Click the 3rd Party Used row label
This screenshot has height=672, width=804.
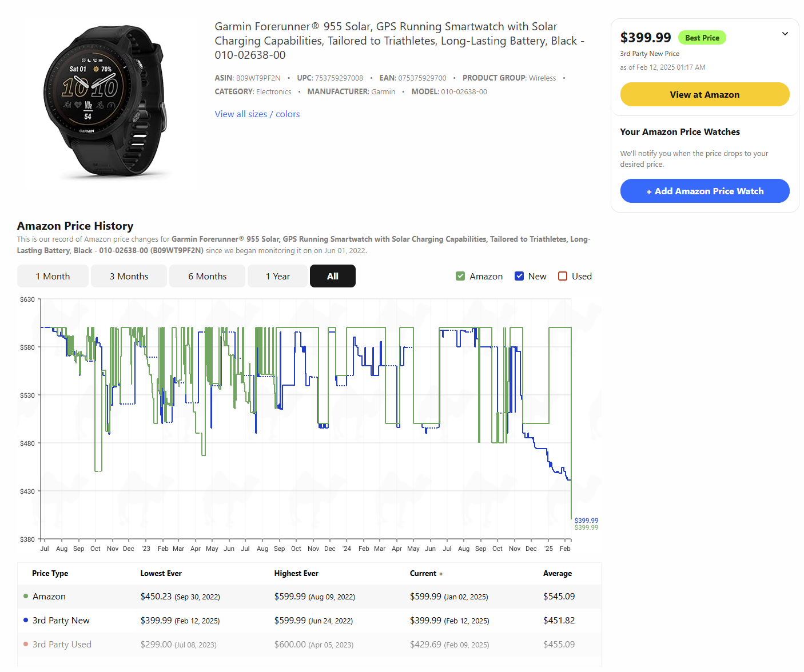[x=62, y=644]
